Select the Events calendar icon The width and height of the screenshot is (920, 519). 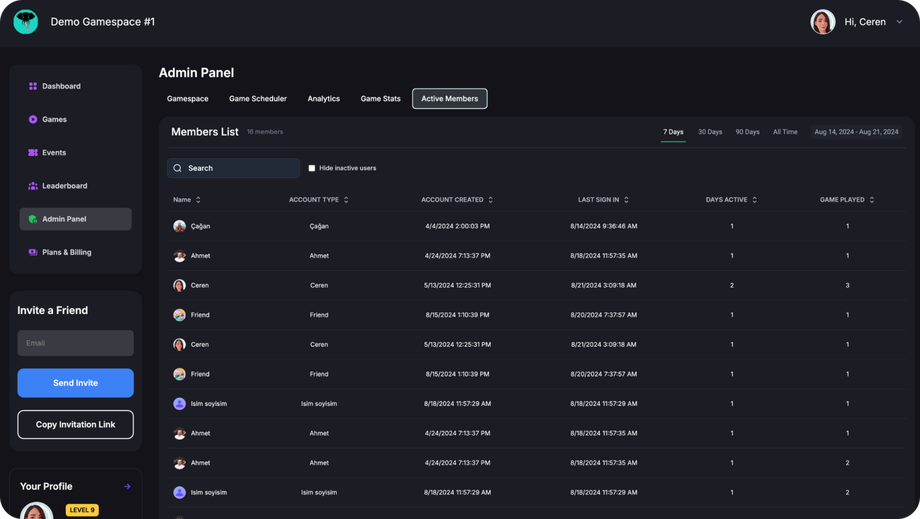coord(33,153)
